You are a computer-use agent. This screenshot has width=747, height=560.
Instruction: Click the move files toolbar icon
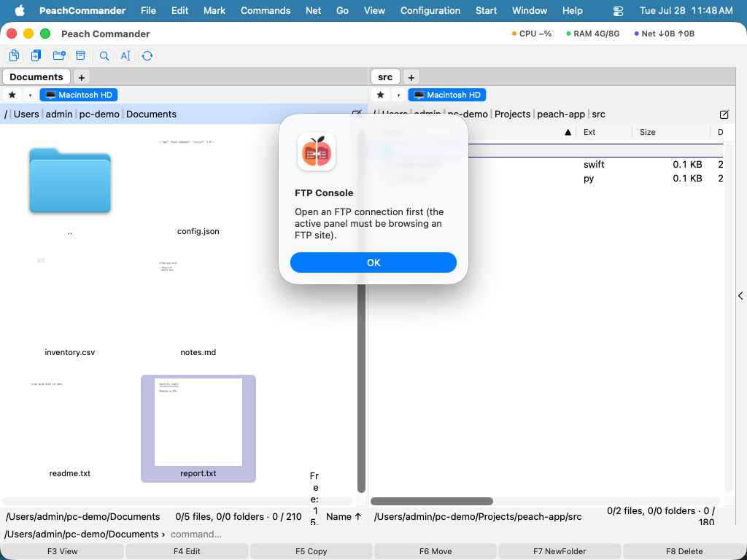click(x=36, y=55)
